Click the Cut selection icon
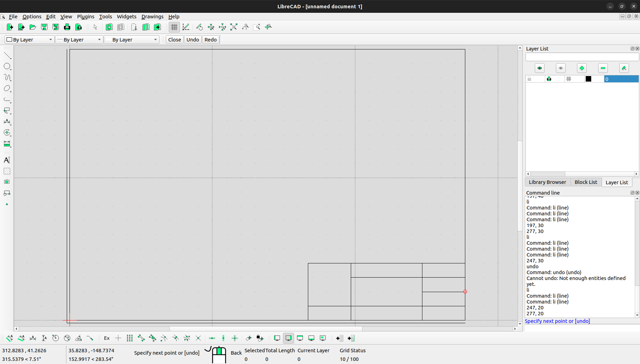 pyautogui.click(x=134, y=27)
